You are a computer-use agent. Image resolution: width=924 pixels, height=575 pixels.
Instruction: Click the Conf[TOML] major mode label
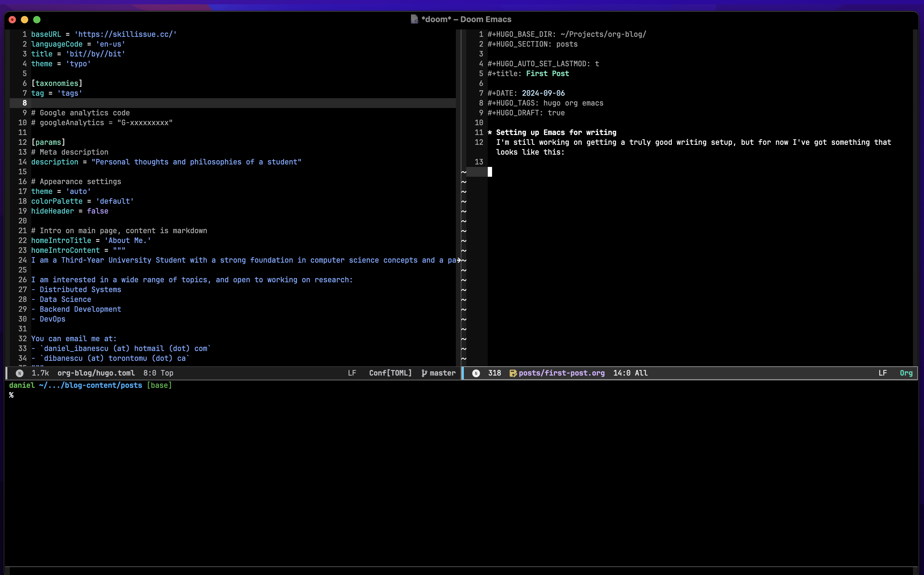tap(390, 373)
